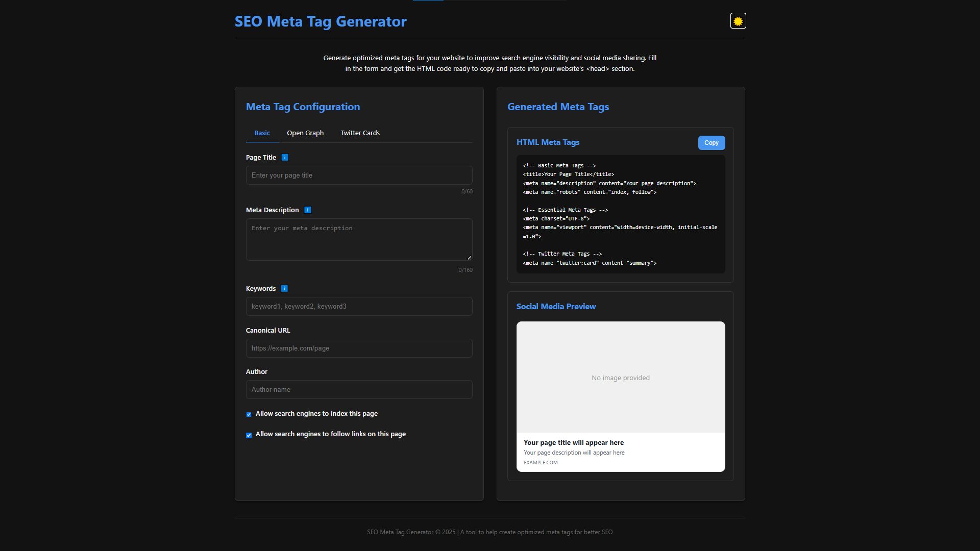Click the info icon beside Keywords label
980x551 pixels.
[284, 289]
